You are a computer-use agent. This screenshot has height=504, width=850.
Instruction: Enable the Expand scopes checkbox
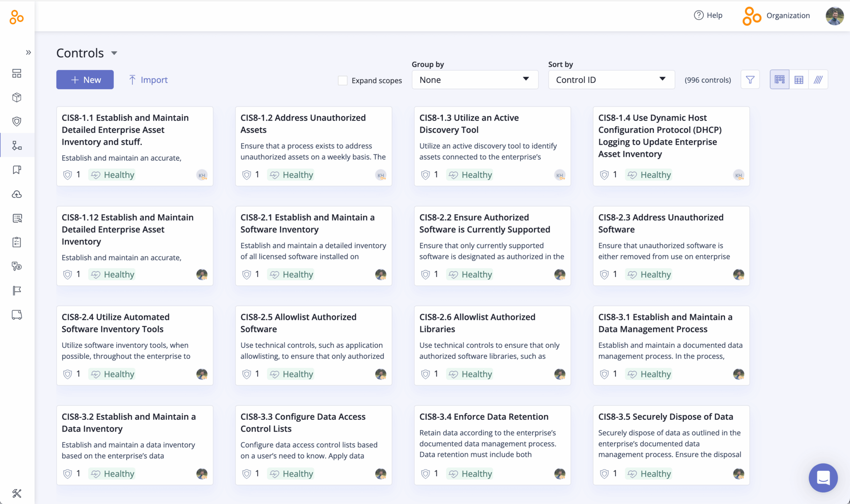[342, 80]
